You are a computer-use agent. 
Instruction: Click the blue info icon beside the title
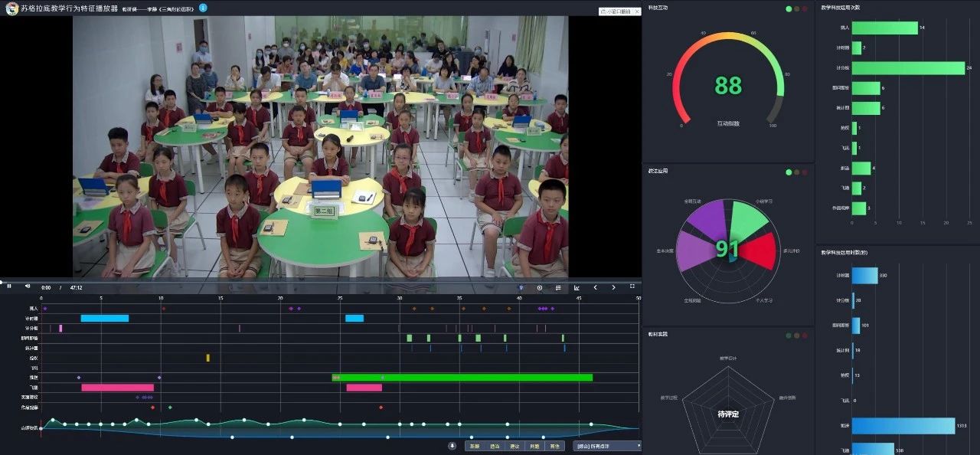203,8
